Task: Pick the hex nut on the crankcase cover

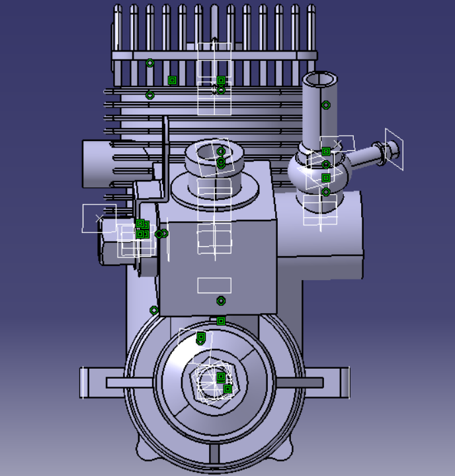Action: (215, 383)
